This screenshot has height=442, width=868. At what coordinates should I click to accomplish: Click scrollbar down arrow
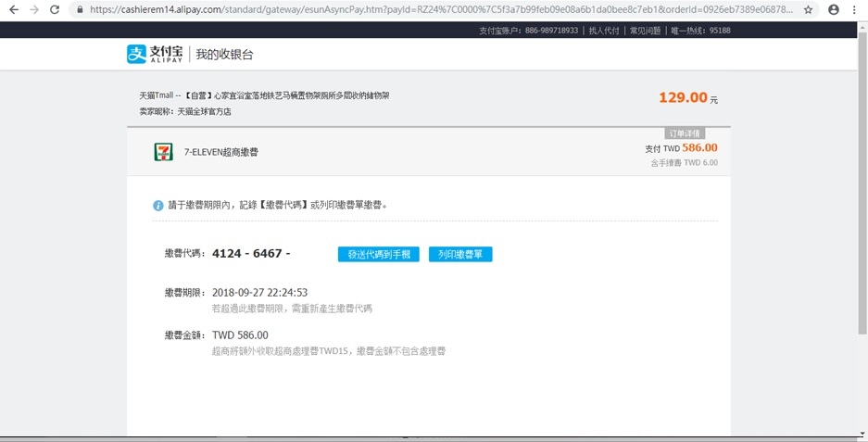coord(862,434)
